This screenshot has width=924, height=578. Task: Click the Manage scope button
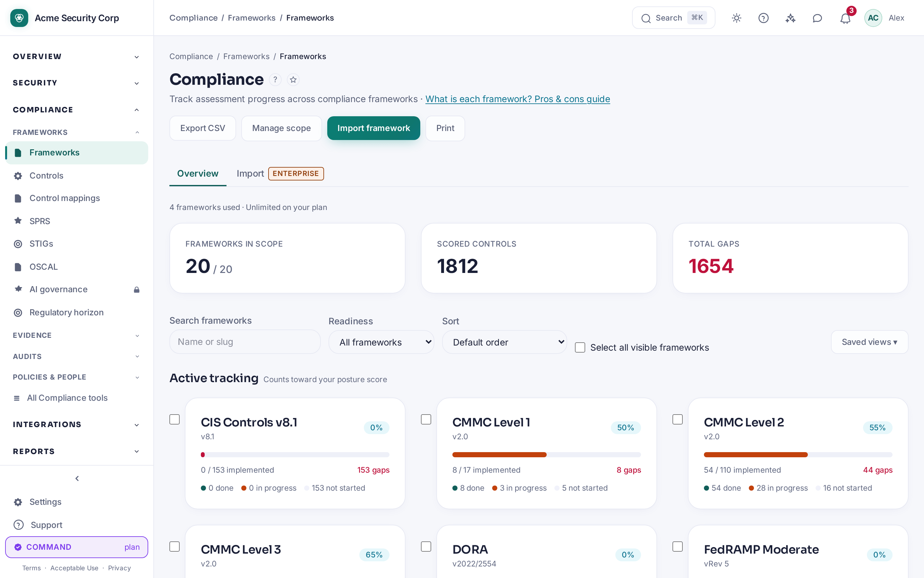(x=281, y=128)
